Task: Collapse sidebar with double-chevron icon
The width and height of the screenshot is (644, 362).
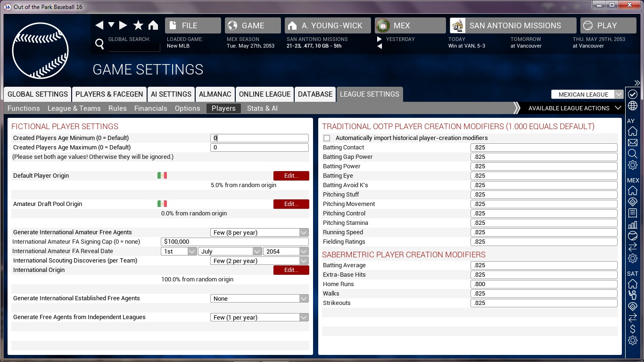Action: click(x=637, y=82)
